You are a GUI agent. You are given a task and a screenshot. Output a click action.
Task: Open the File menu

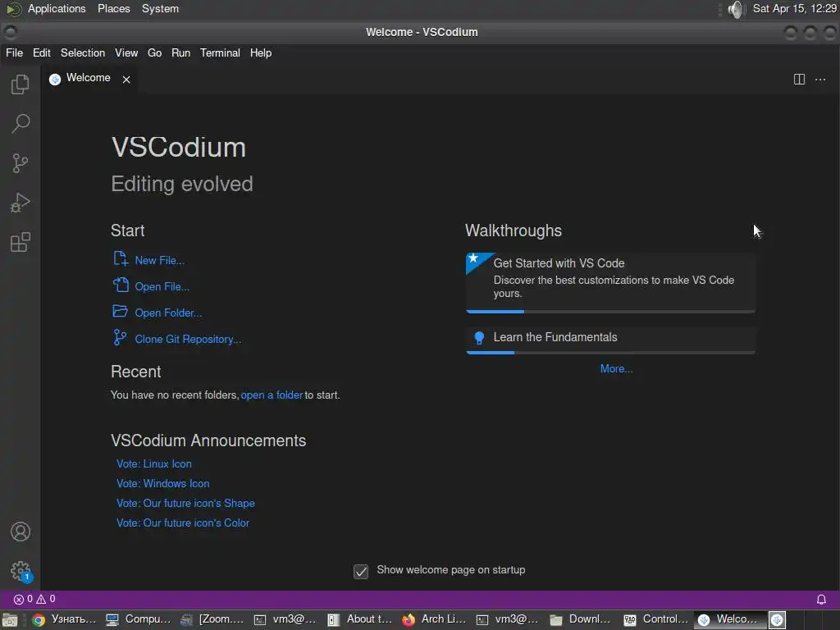(15, 53)
